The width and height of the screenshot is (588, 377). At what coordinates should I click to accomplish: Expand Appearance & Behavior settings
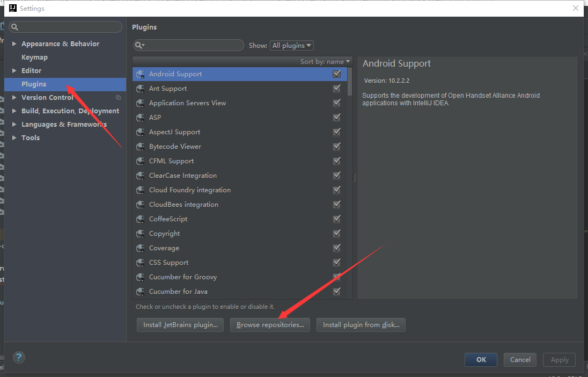[14, 44]
